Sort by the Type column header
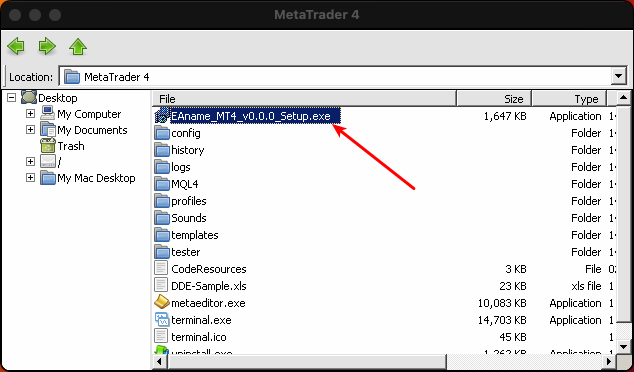The height and width of the screenshot is (372, 634). (569, 99)
